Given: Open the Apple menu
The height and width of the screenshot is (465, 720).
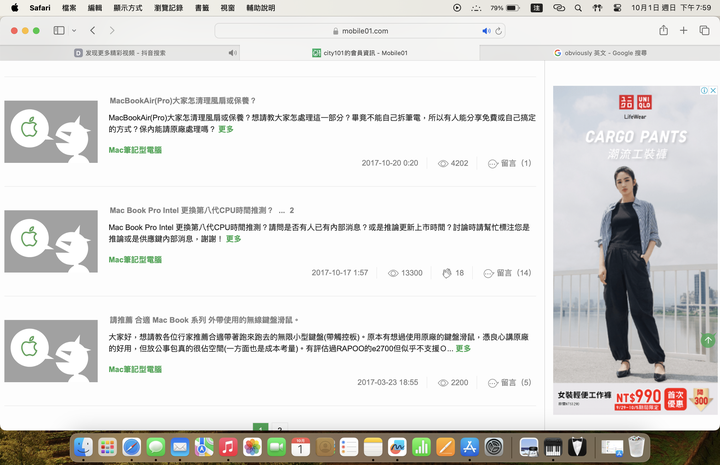Looking at the screenshot, I should 15,8.
